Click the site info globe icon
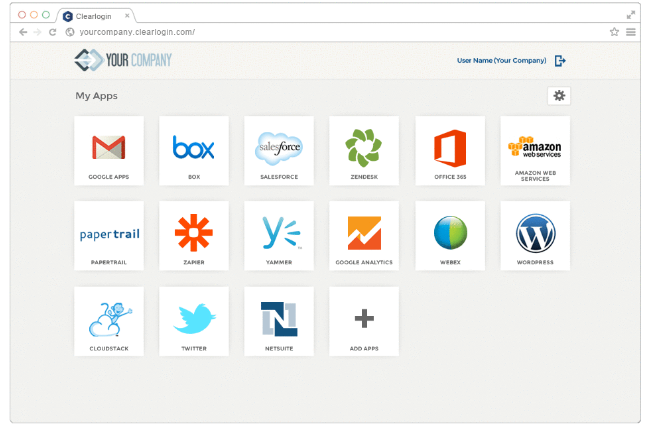The width and height of the screenshot is (650, 430). point(70,32)
